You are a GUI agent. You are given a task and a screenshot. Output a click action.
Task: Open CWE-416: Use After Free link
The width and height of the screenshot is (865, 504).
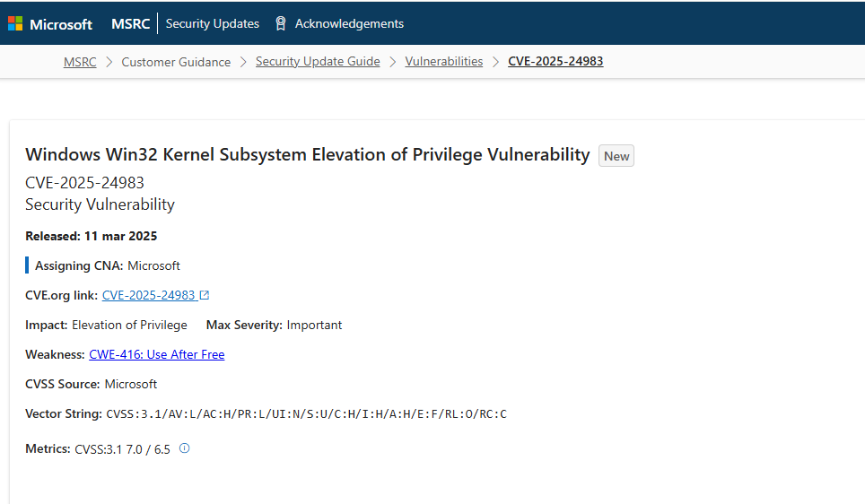tap(157, 354)
